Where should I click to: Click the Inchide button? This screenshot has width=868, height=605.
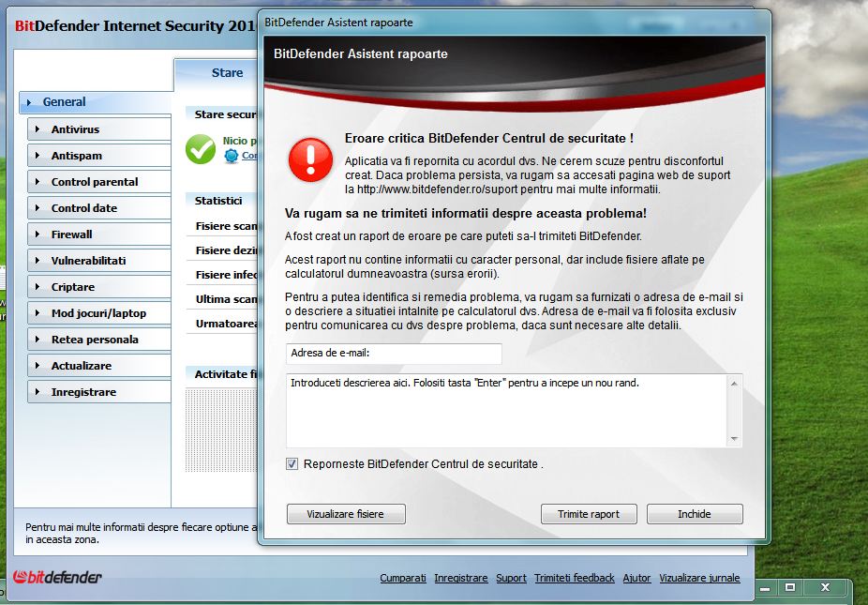coord(695,514)
